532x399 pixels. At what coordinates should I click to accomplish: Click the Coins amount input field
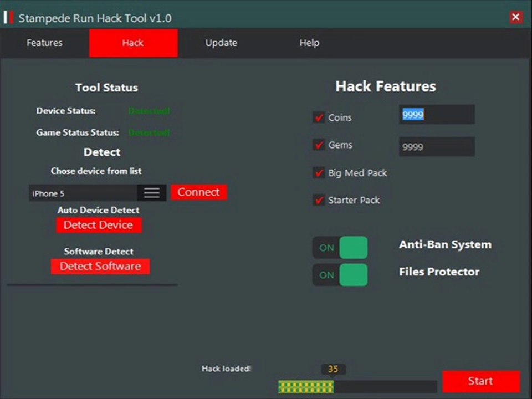click(x=437, y=114)
